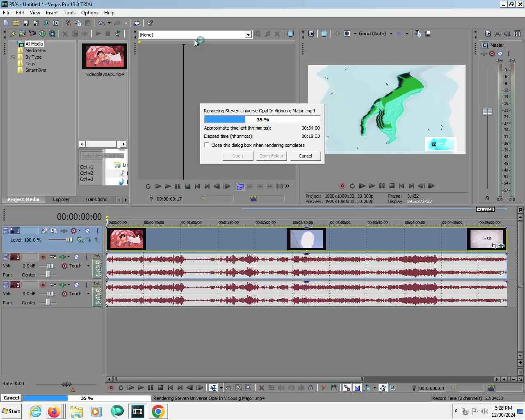Open the Options menu
Image resolution: width=525 pixels, height=420 pixels.
click(90, 13)
